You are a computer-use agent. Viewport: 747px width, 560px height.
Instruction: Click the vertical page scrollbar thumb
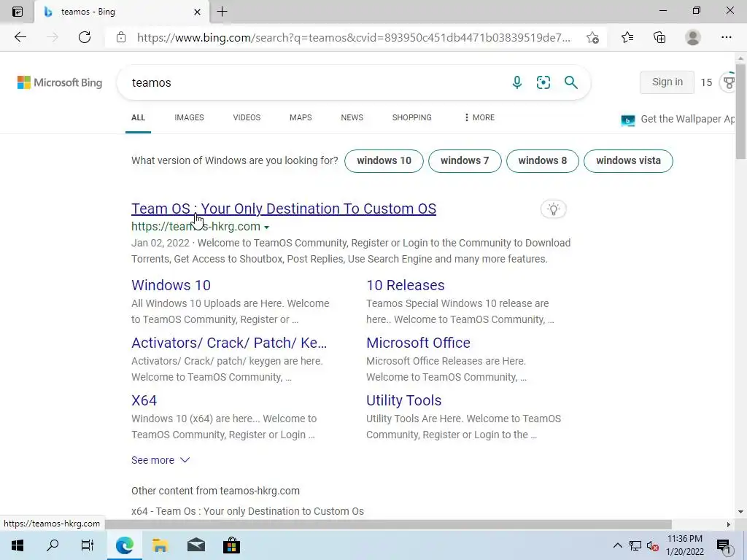click(x=740, y=111)
